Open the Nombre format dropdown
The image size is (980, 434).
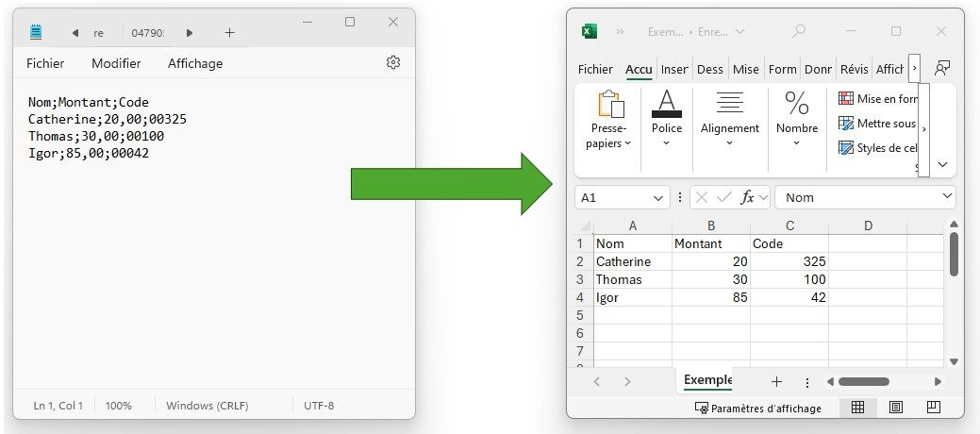pyautogui.click(x=796, y=143)
